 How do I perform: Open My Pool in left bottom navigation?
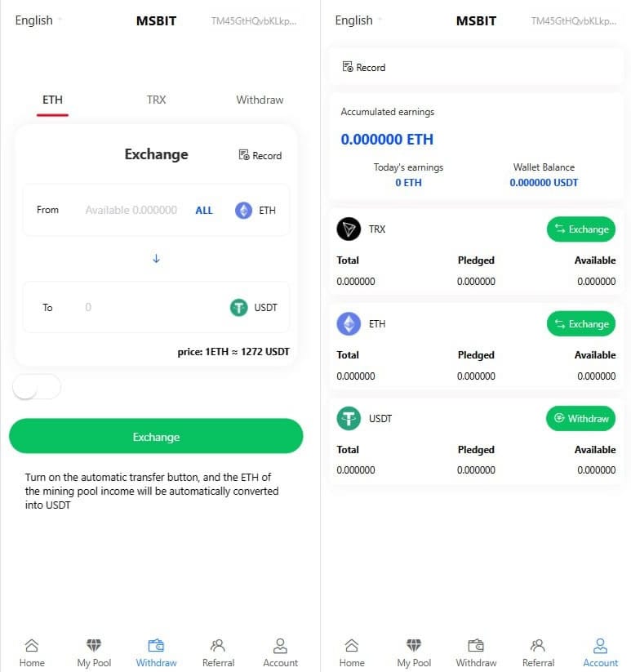(94, 653)
